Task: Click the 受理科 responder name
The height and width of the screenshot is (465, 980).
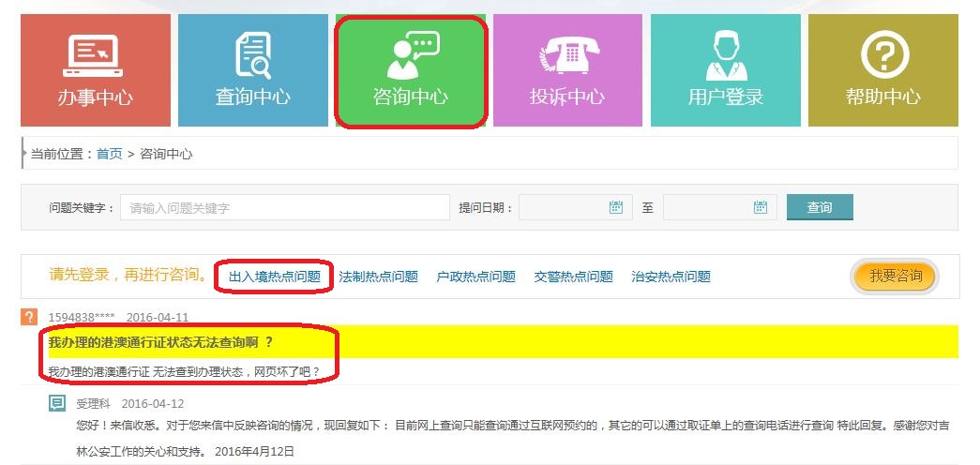Action: pyautogui.click(x=93, y=404)
